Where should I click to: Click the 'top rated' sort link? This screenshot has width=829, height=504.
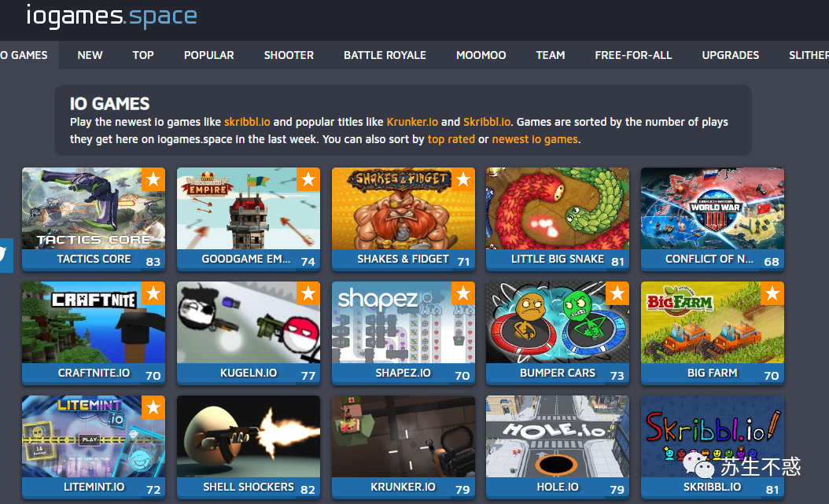pos(451,139)
